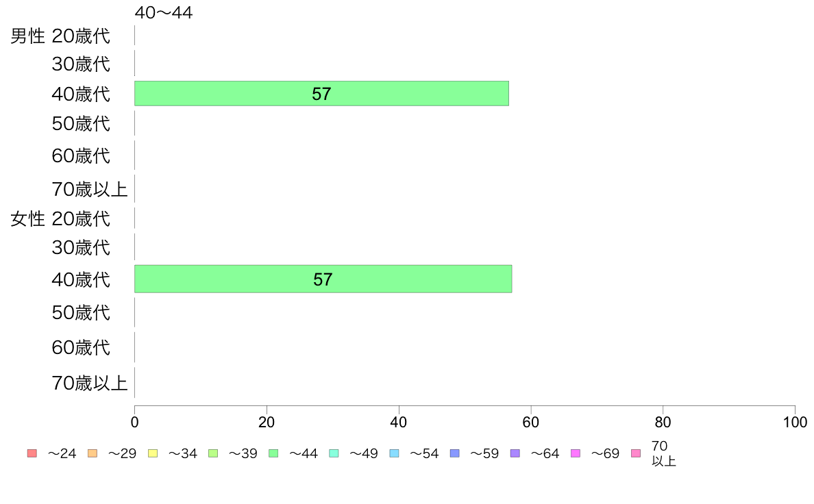
Task: Click the ~69 magenta legend swatch
Action: [575, 453]
